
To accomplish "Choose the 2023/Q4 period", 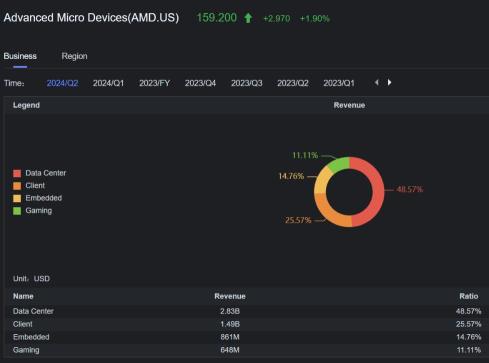I will click(200, 83).
